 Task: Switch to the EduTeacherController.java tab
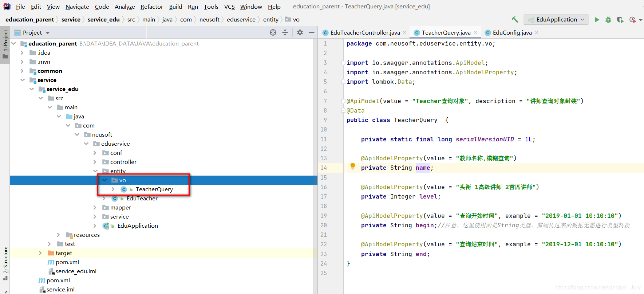point(364,32)
